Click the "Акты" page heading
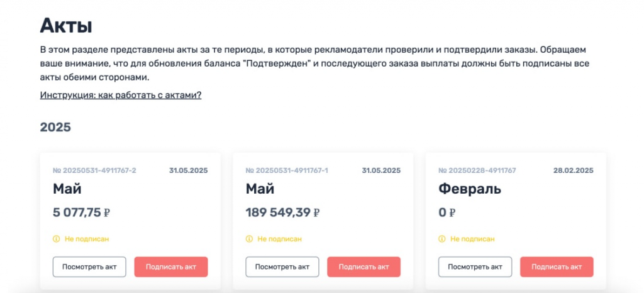This screenshot has height=293, width=644. [x=66, y=26]
